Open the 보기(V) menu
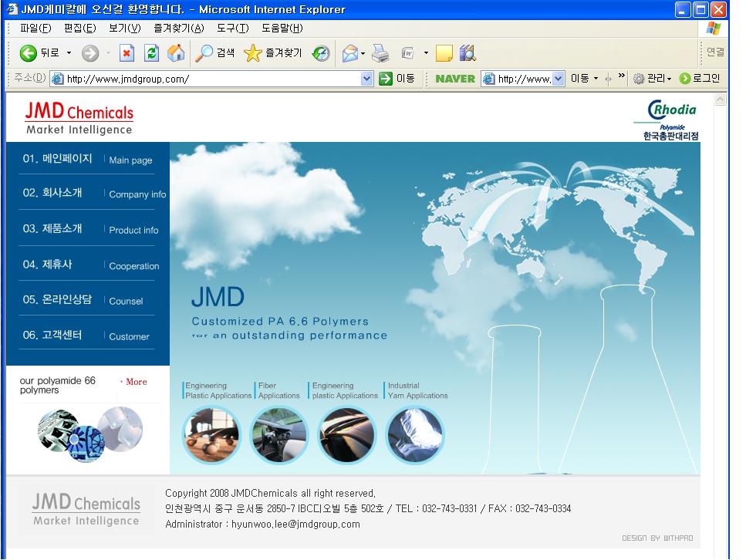This screenshot has height=560, width=746. 125,28
